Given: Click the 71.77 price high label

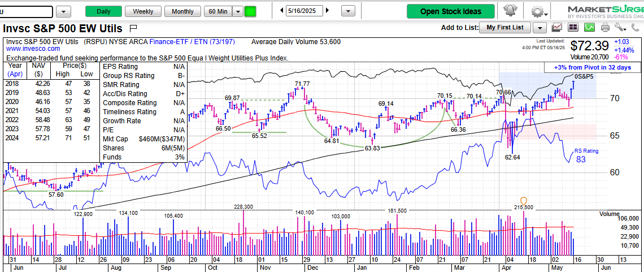Looking at the screenshot, I should pyautogui.click(x=302, y=84).
